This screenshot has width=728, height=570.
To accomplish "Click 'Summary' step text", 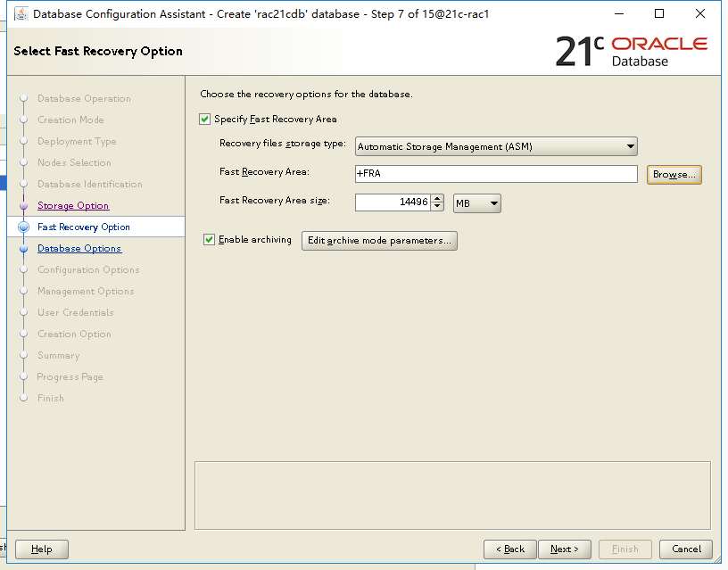I will [x=59, y=356].
